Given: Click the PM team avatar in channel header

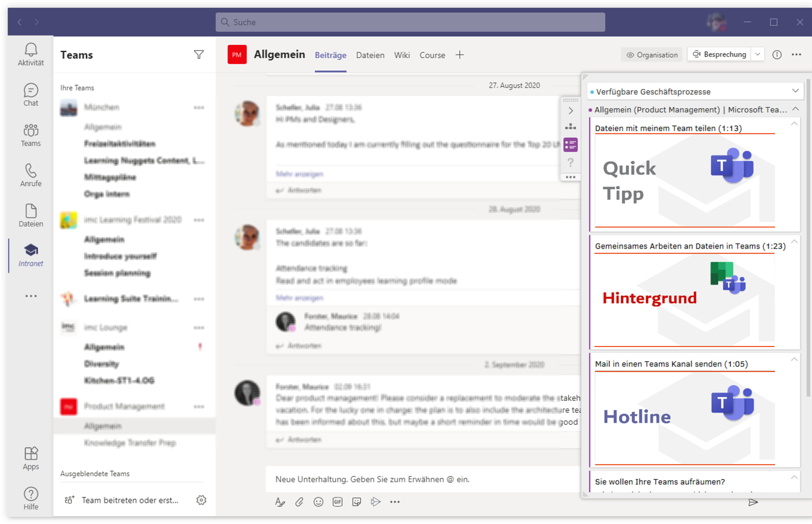Looking at the screenshot, I should 237,55.
